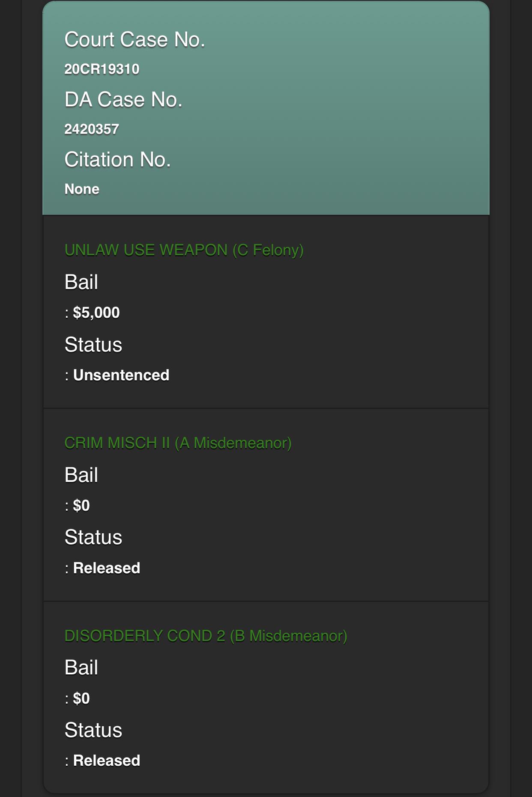The image size is (532, 797).
Task: Click the "DA Case No." heading
Action: click(x=123, y=100)
